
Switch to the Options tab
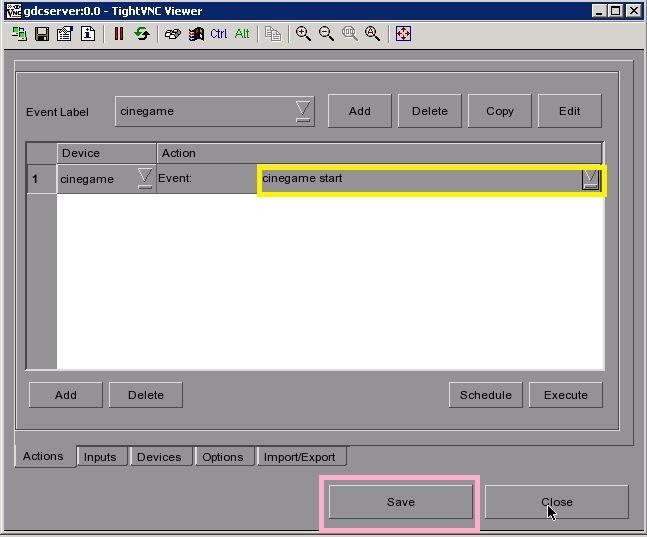point(224,457)
